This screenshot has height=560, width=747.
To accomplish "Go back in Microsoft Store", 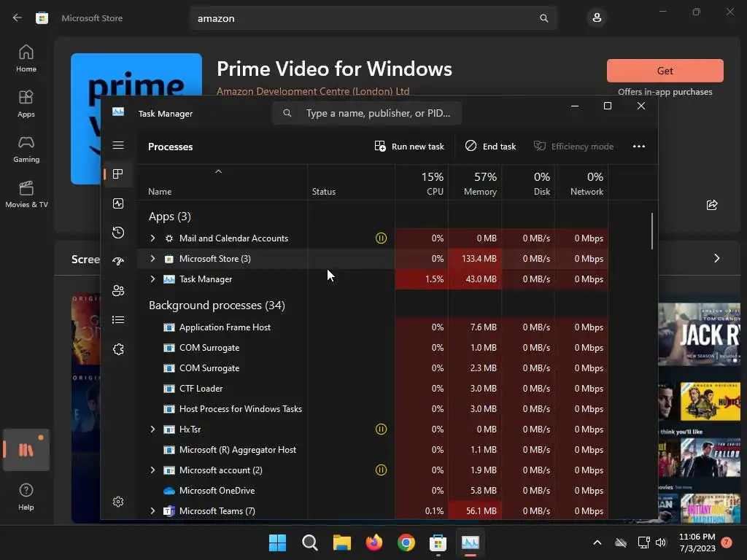I will coord(18,18).
